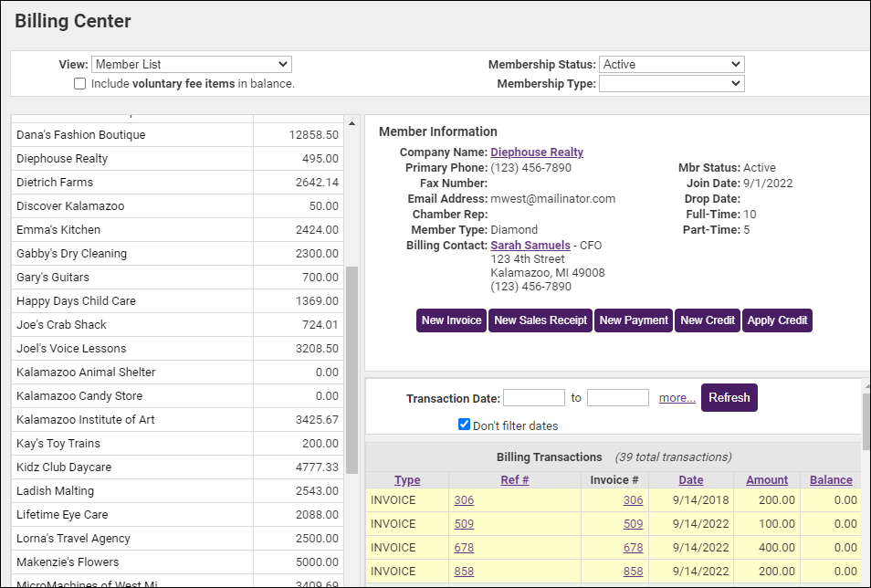Viewport: 871px width, 588px height.
Task: Open the View dropdown
Action: tap(191, 65)
